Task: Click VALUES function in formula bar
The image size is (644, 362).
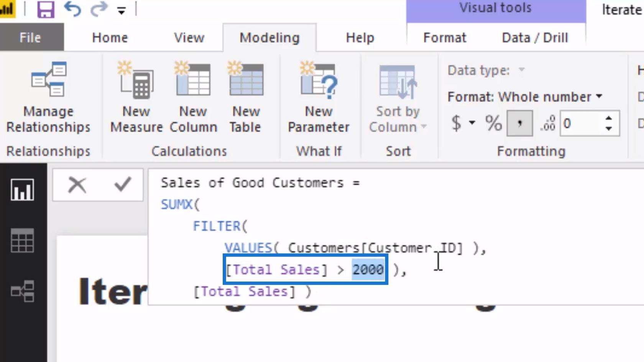Action: tap(248, 248)
